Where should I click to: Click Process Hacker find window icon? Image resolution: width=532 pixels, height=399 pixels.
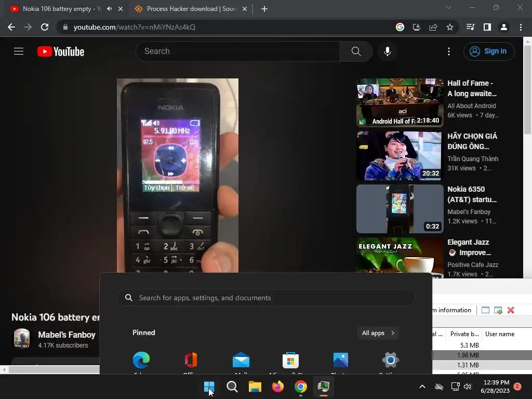tap(498, 310)
